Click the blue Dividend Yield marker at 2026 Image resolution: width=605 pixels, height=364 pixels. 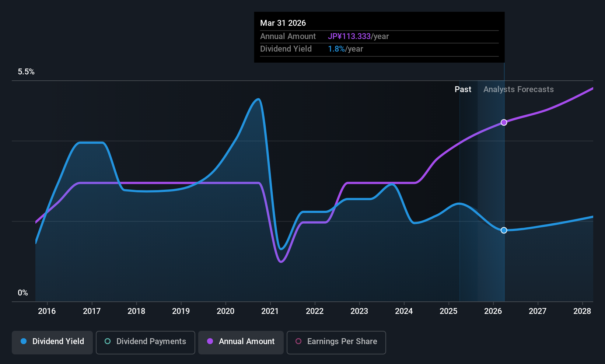click(x=504, y=230)
